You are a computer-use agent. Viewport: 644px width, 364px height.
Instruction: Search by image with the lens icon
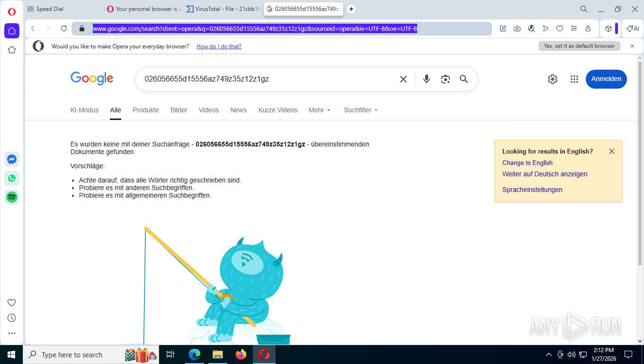tap(445, 79)
